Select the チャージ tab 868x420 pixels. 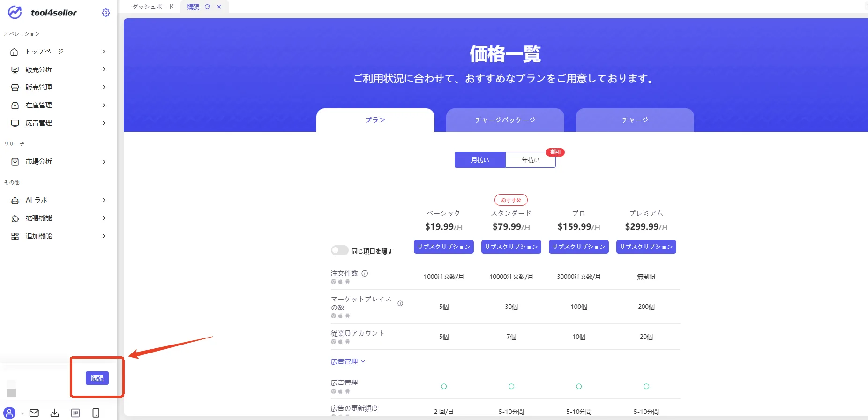tap(635, 120)
